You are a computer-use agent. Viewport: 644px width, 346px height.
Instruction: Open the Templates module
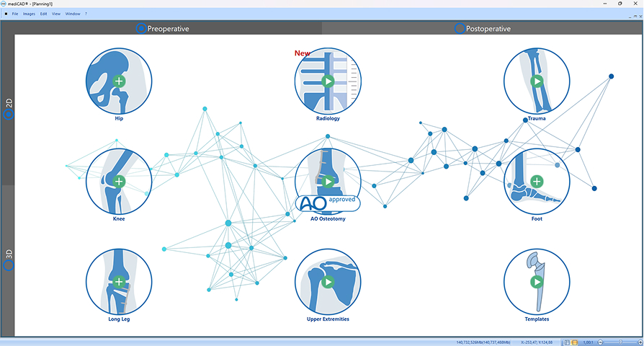coord(537,281)
